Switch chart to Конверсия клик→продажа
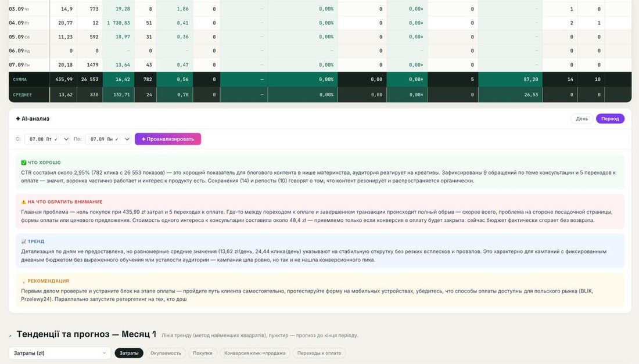The height and width of the screenshot is (364, 639). tap(254, 353)
